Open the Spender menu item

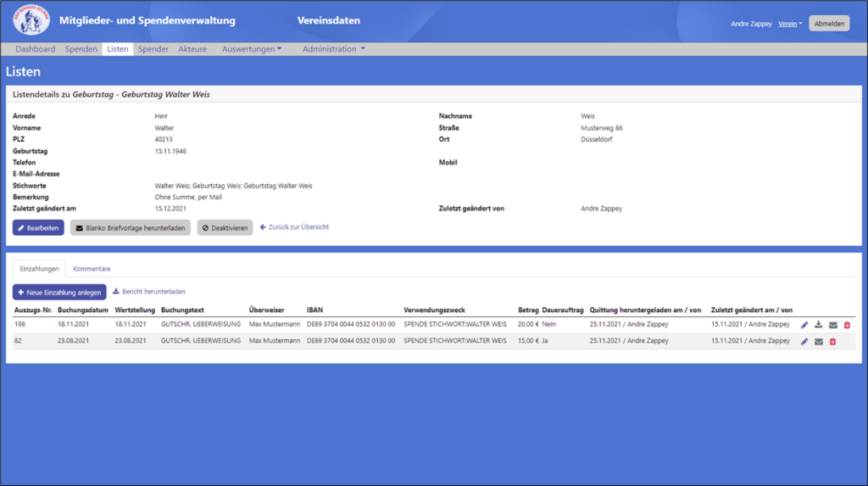153,48
